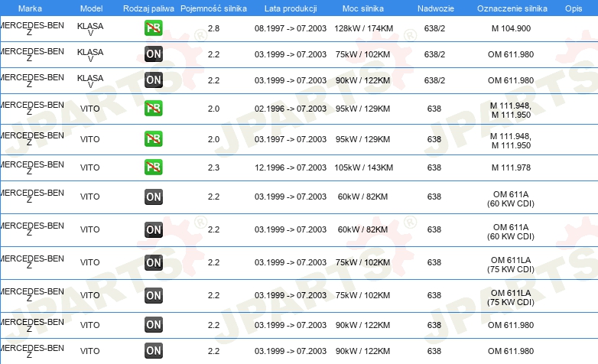The height and width of the screenshot is (364, 598).
Task: Select the engine capacity value 2.3
Action: 213,167
